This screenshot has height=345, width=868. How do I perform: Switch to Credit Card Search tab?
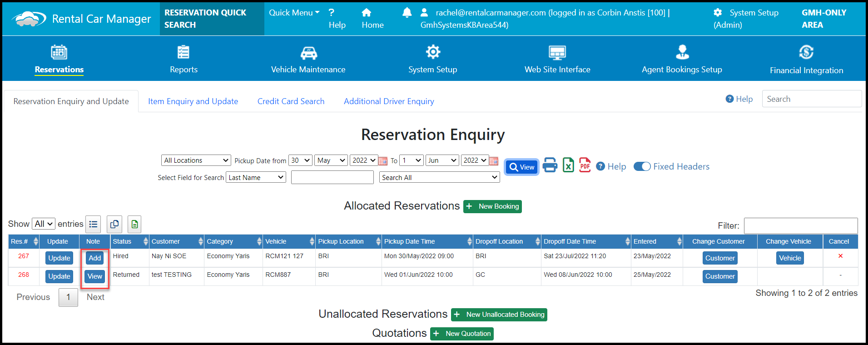tap(291, 101)
